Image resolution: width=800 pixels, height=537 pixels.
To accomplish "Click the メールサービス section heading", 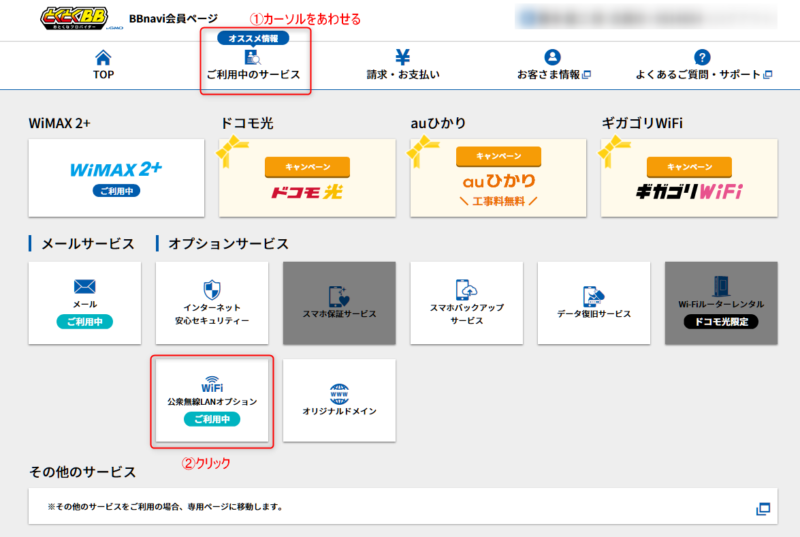I will (87, 244).
